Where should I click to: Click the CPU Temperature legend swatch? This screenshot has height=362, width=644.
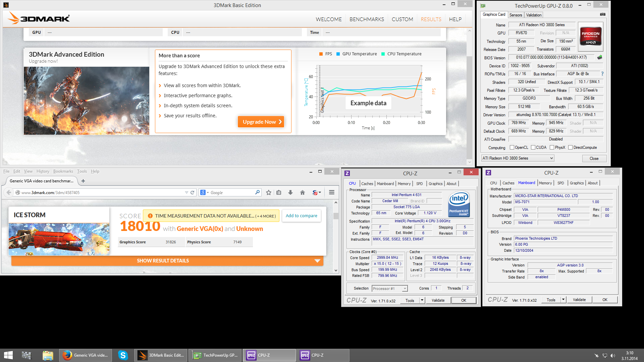[383, 54]
